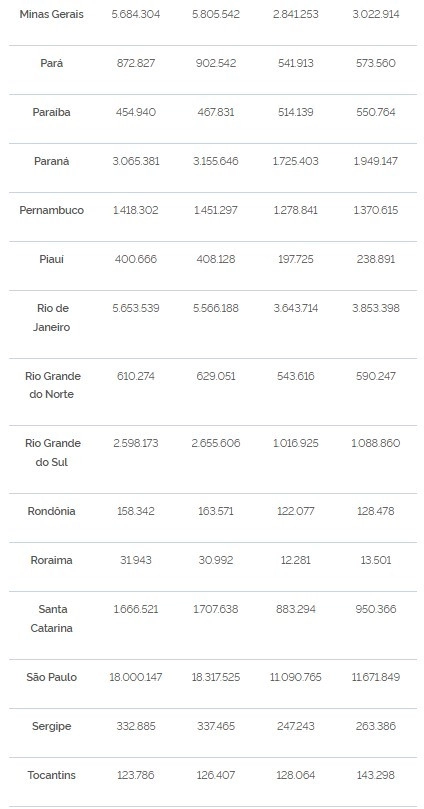
Task: Select the Roraima value 31.943
Action: pos(136,560)
